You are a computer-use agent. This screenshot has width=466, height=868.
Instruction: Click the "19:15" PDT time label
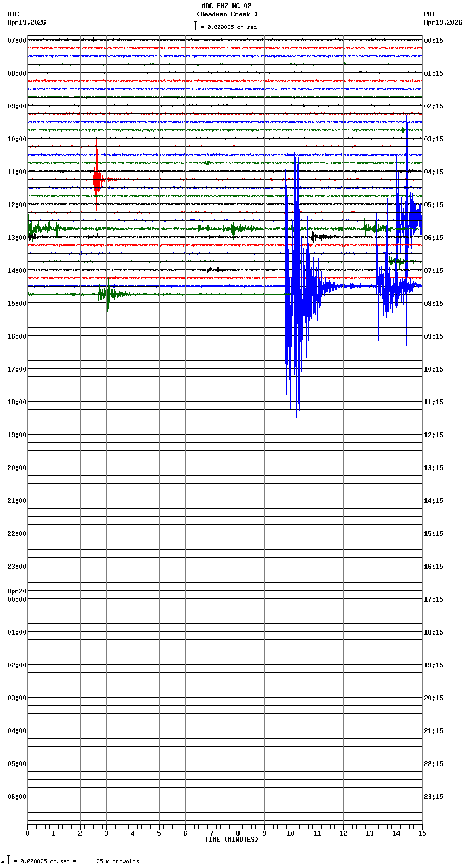tap(434, 665)
